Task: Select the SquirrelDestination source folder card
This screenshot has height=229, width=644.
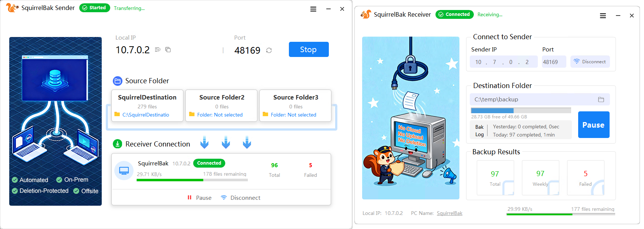Action: click(x=147, y=105)
